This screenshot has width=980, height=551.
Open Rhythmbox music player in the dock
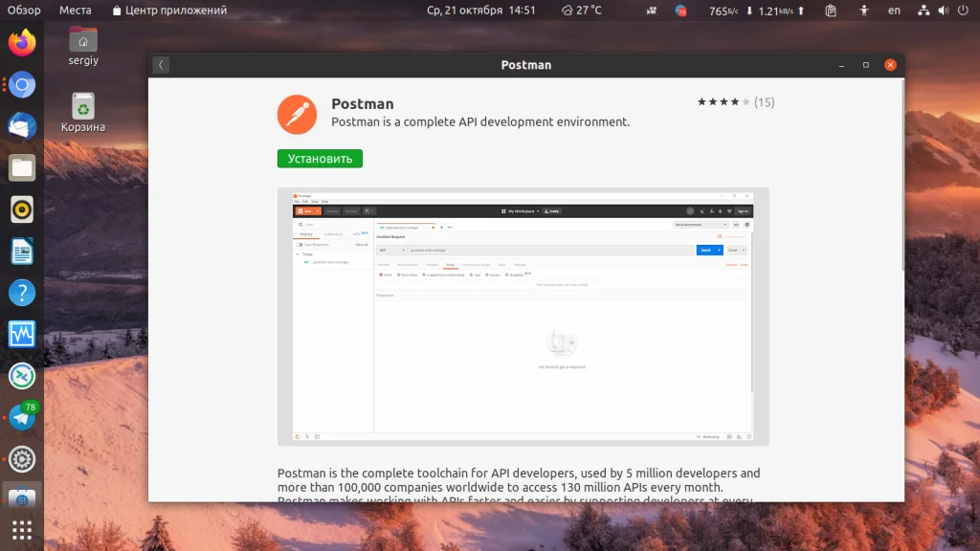pyautogui.click(x=22, y=209)
